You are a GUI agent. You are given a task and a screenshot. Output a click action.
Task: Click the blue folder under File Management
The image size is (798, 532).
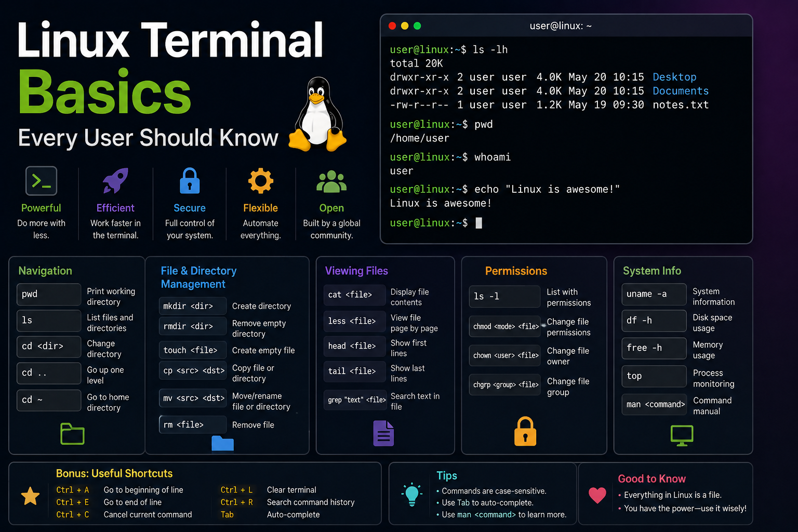[223, 443]
